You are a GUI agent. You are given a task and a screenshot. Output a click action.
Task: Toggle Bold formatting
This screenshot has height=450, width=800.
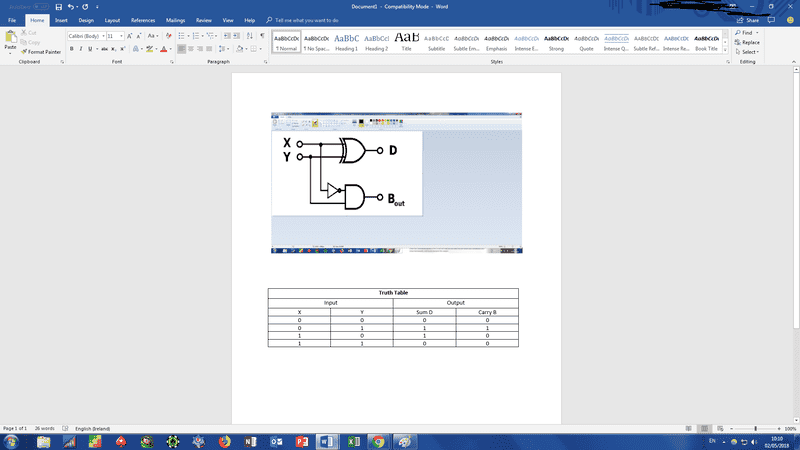point(72,48)
